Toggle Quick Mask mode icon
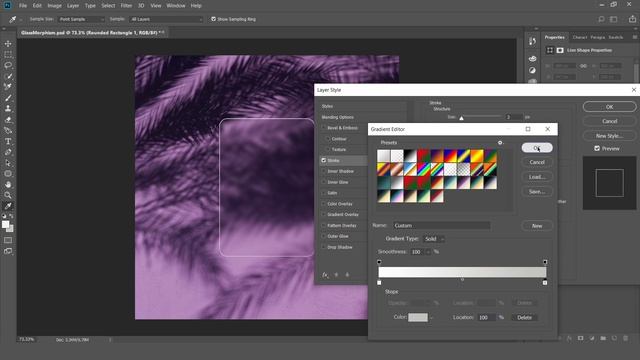640x360 pixels. [8, 240]
